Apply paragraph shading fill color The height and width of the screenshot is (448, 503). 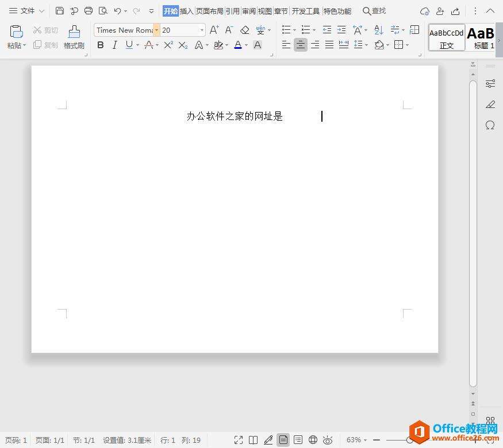(x=379, y=45)
